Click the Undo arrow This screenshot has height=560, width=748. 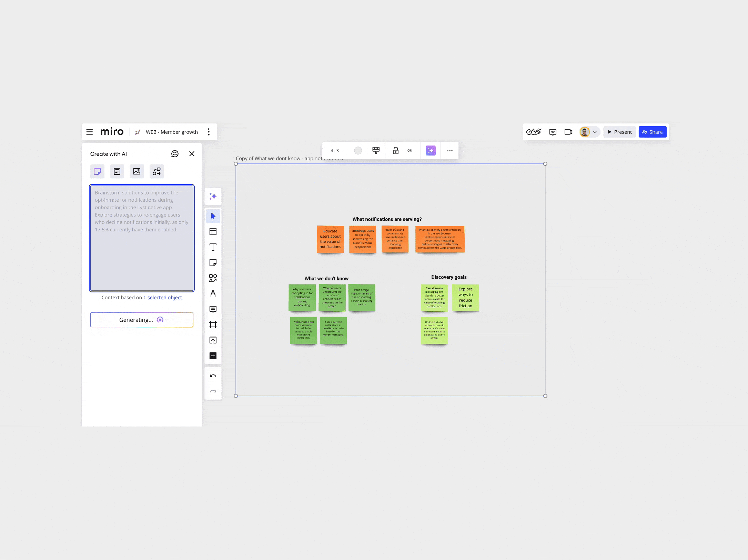point(213,376)
